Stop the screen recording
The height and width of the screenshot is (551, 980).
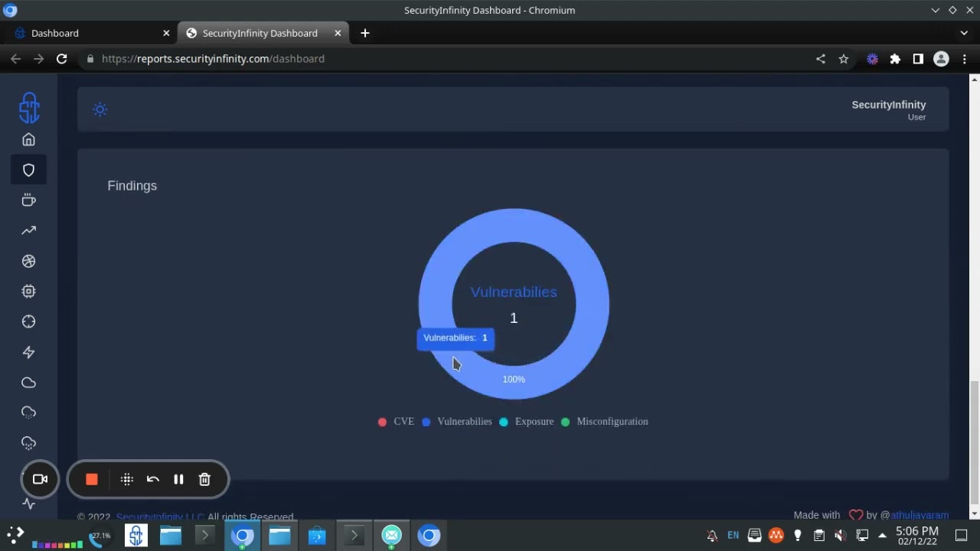(92, 479)
